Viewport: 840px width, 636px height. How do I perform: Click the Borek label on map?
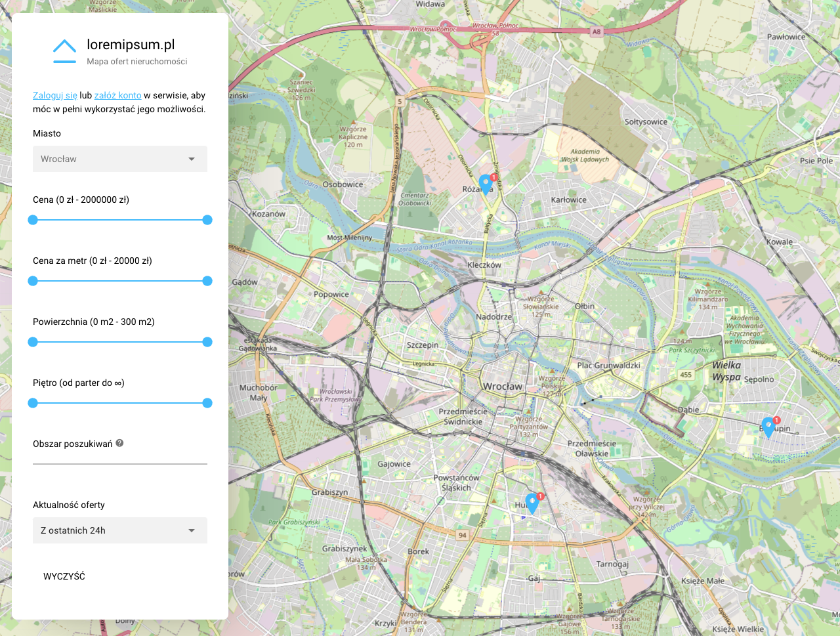pyautogui.click(x=418, y=552)
